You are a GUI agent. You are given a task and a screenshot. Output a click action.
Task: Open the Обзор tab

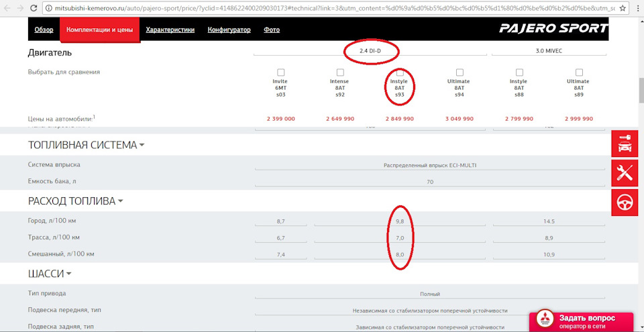(44, 30)
